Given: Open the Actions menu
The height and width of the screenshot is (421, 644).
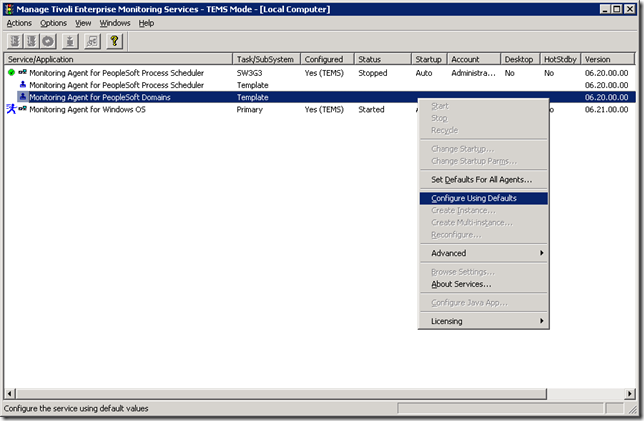Looking at the screenshot, I should 19,23.
